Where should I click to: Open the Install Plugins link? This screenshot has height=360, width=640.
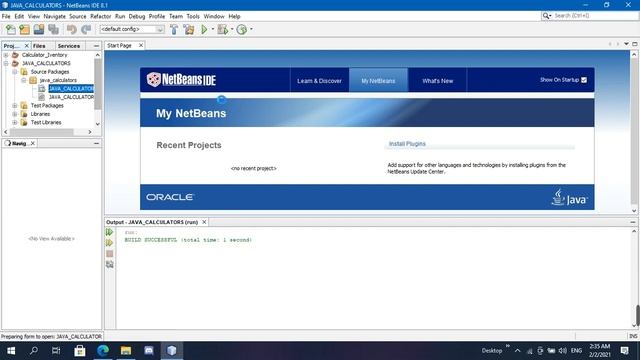[x=407, y=144]
